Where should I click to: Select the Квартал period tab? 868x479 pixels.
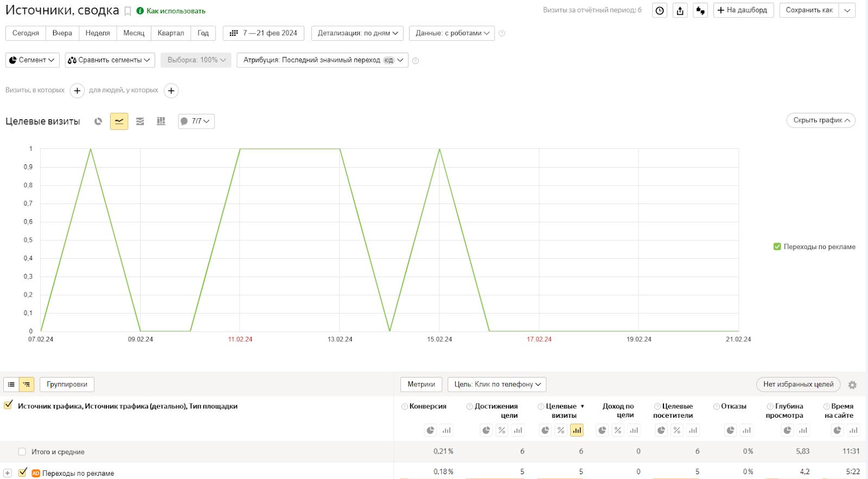170,33
